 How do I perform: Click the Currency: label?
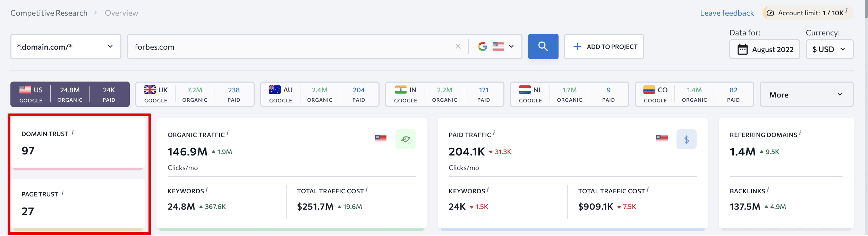point(823,33)
